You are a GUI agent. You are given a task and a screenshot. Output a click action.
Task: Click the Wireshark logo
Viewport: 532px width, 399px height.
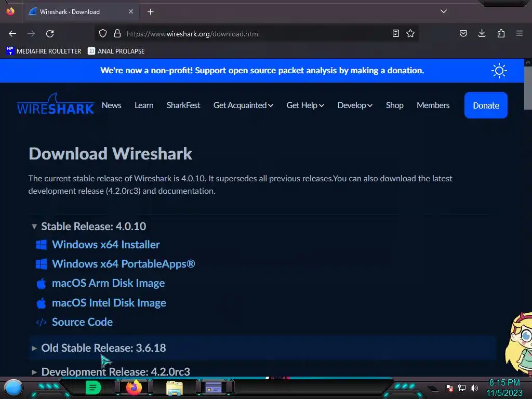coord(56,104)
